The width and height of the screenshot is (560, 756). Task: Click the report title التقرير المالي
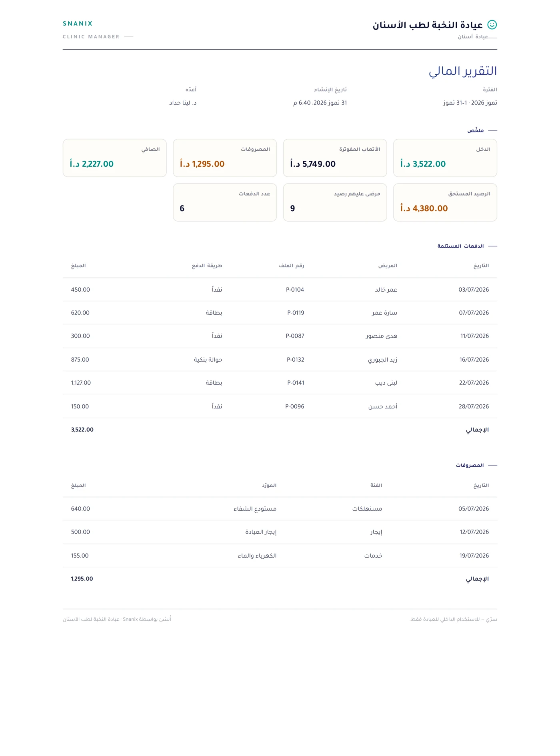coord(463,71)
